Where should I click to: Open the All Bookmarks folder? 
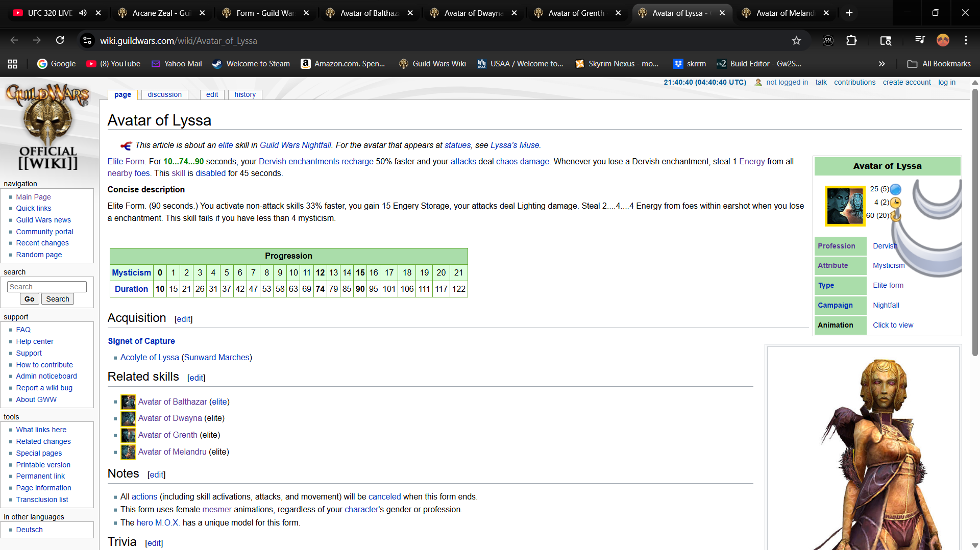[x=939, y=64]
